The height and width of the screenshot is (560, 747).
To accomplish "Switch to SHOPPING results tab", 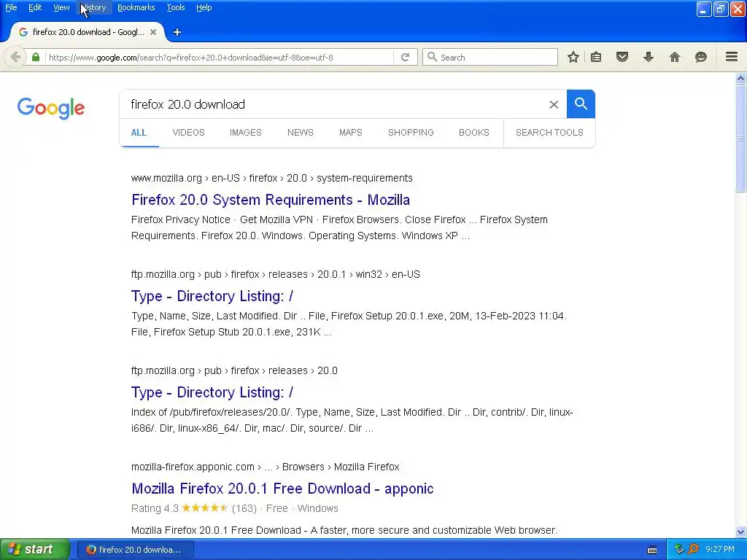I will (411, 133).
